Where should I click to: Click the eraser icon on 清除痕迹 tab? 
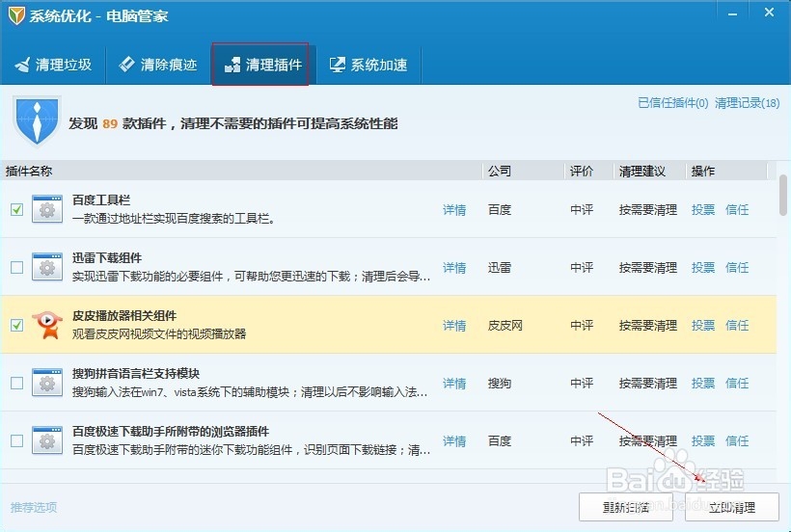coord(126,64)
